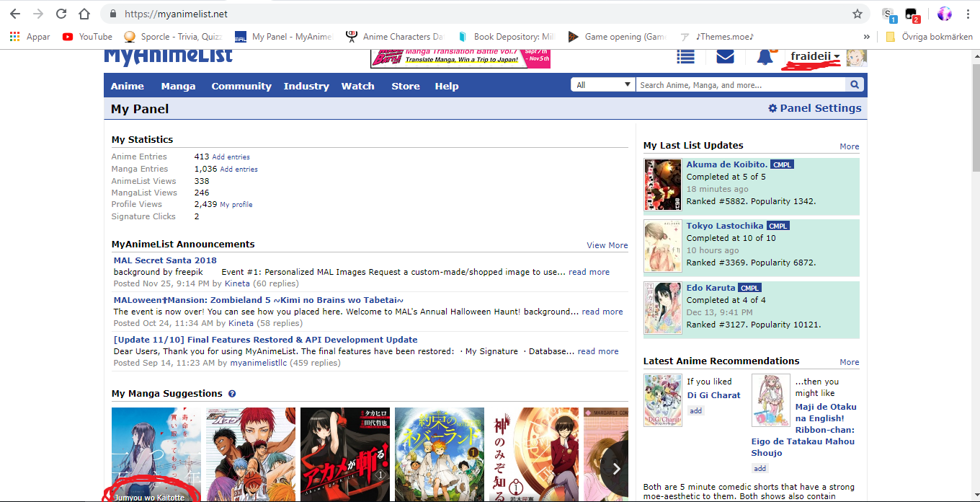The image size is (980, 502).
Task: Open the Promised Neverland manga cover
Action: [439, 454]
